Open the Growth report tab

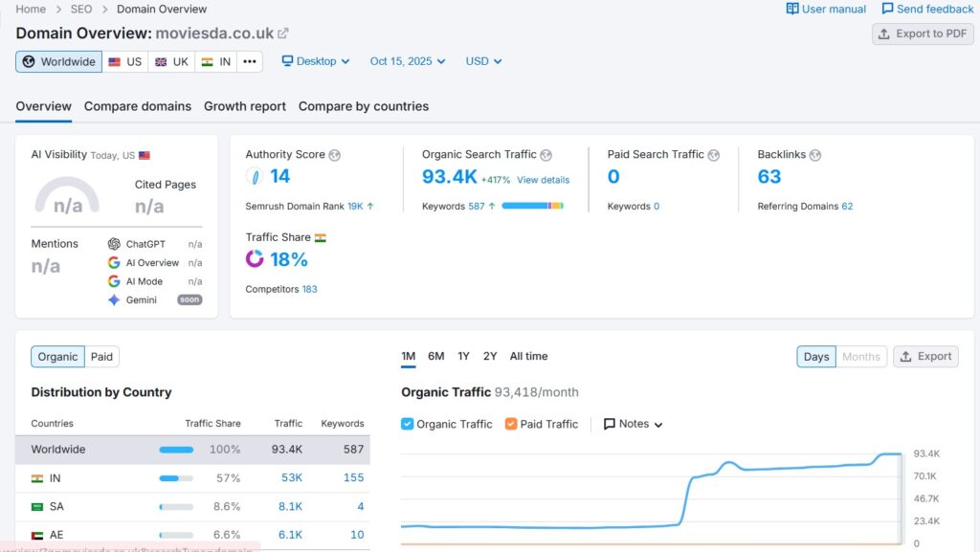coord(245,106)
